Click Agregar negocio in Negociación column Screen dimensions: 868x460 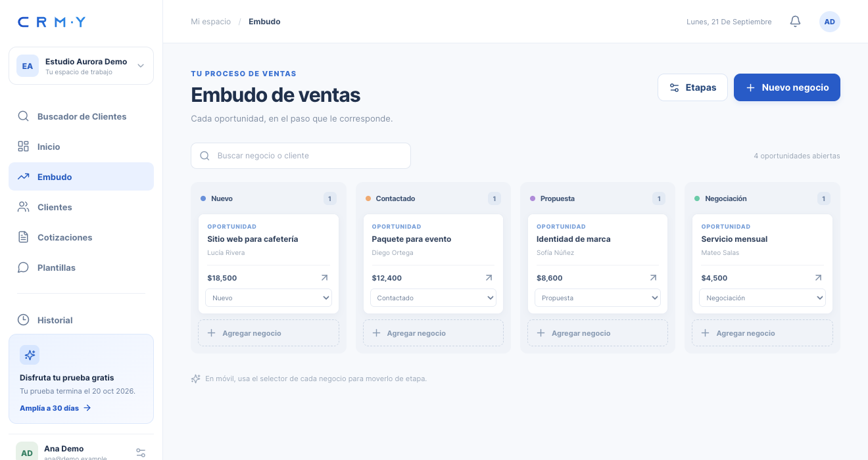click(762, 333)
